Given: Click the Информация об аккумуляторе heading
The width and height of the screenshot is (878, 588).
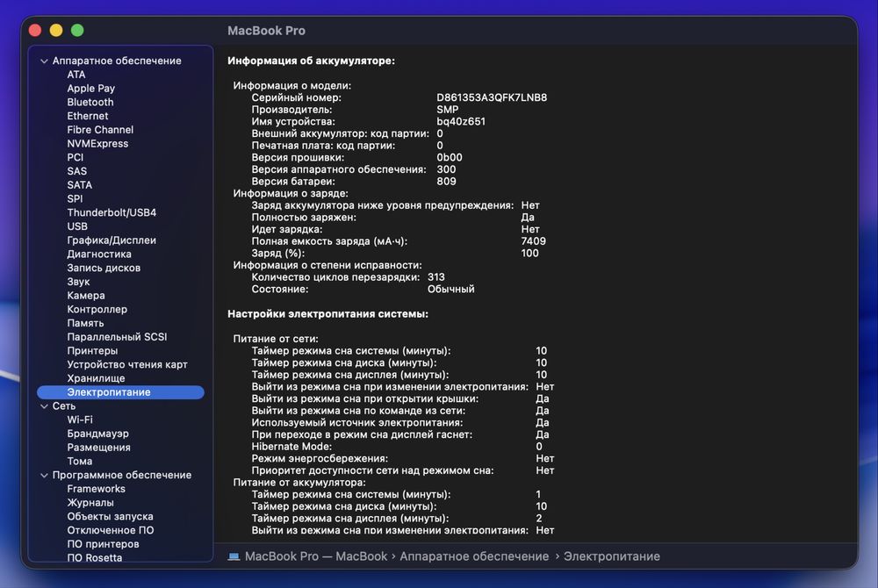Looking at the screenshot, I should pos(312,61).
